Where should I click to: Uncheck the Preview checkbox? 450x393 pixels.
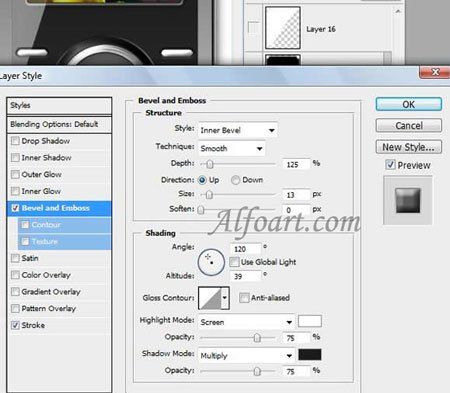pyautogui.click(x=390, y=165)
